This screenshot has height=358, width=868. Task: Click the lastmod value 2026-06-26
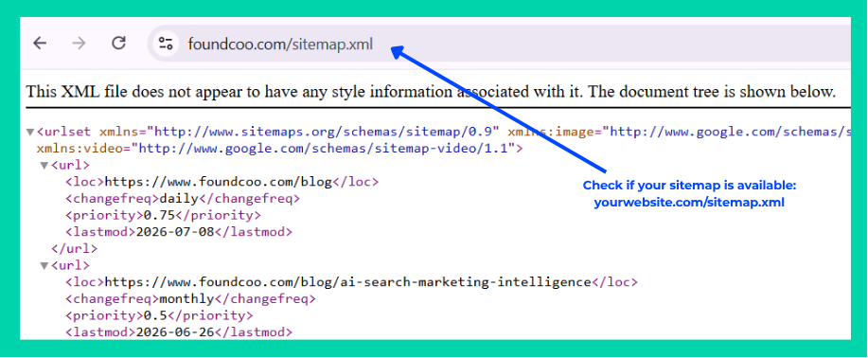click(174, 331)
